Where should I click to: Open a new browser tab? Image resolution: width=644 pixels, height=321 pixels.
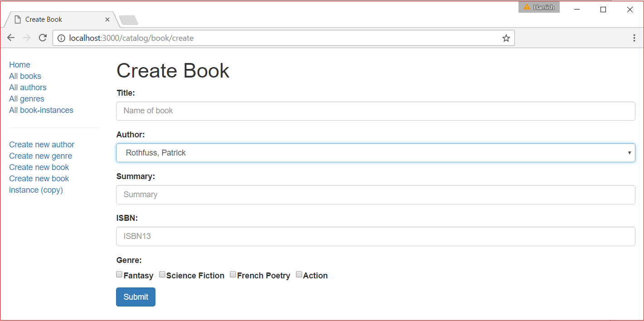tap(128, 19)
